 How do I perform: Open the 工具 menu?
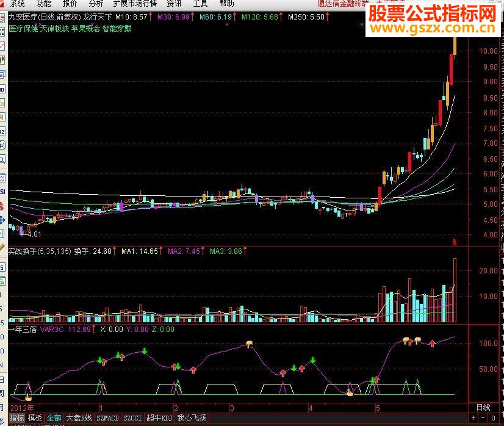point(200,4)
